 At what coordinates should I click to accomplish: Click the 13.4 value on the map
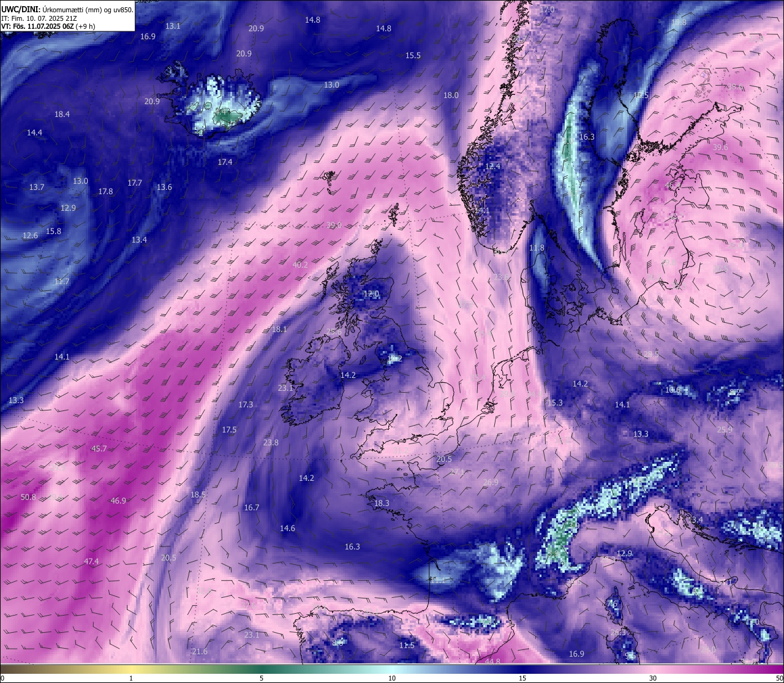(139, 240)
